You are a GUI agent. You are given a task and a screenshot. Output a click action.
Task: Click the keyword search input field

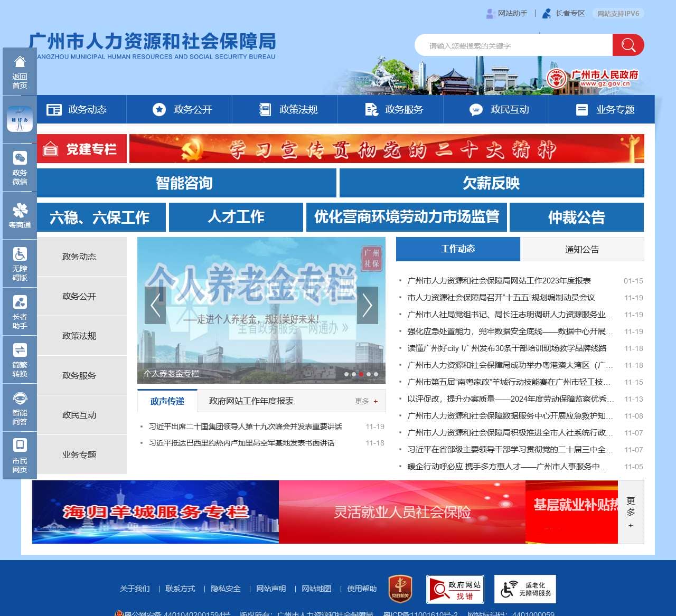click(512, 45)
